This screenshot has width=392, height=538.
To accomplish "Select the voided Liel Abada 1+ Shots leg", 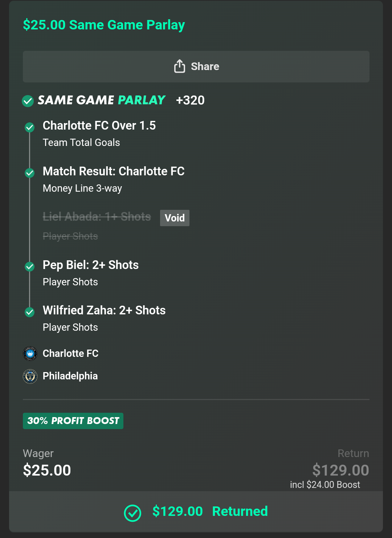I will coord(97,217).
